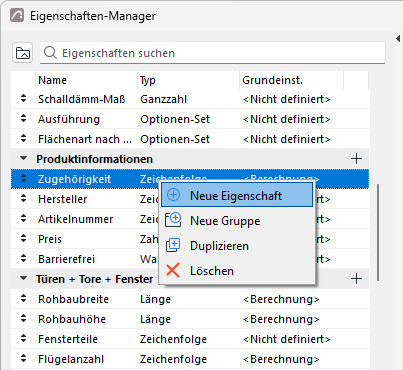403x370 pixels.
Task: Click the Neue Eigenschaft plus-circle icon
Action: click(173, 195)
